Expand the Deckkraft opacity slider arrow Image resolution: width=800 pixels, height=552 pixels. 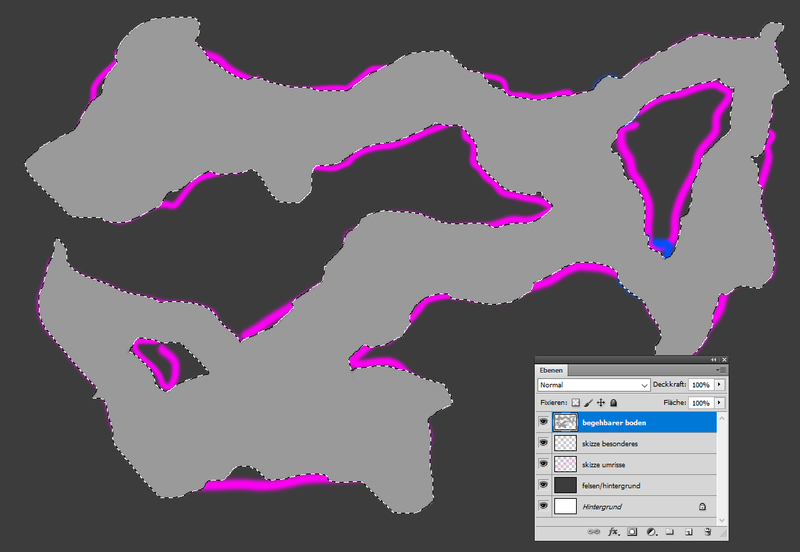(719, 384)
